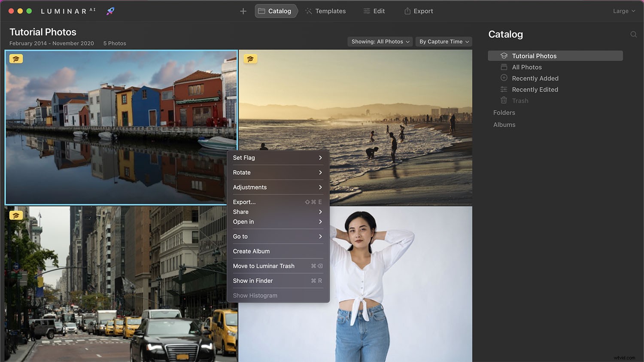Click the graduation cap badge on the beach photo

click(250, 58)
